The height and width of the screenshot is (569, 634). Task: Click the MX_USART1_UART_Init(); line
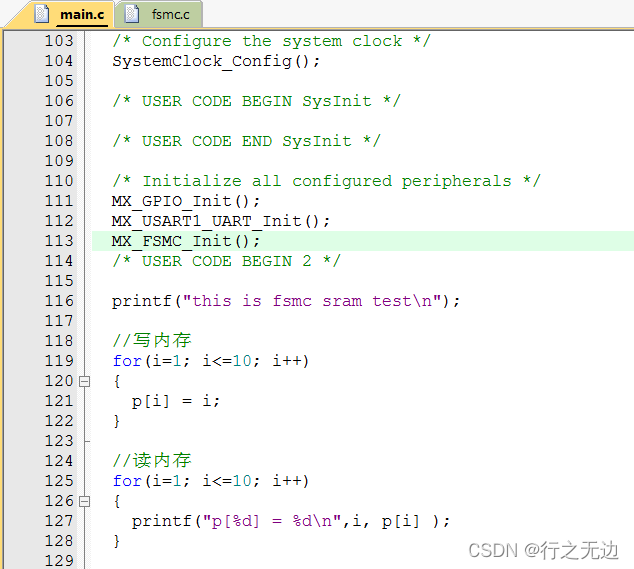[x=221, y=221]
